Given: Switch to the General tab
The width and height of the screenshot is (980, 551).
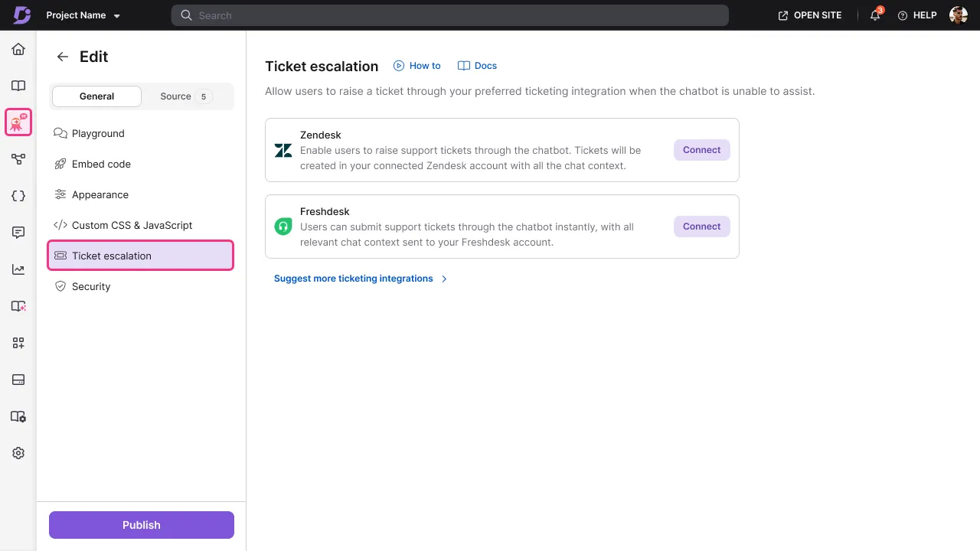Looking at the screenshot, I should pos(96,96).
